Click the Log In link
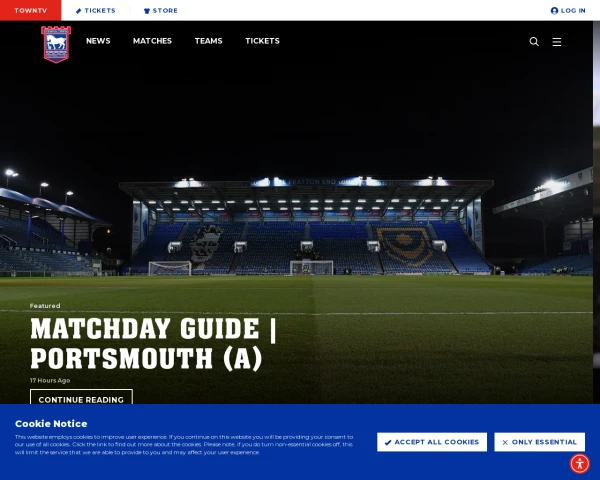Screen dimensions: 600x480 pyautogui.click(x=568, y=10)
